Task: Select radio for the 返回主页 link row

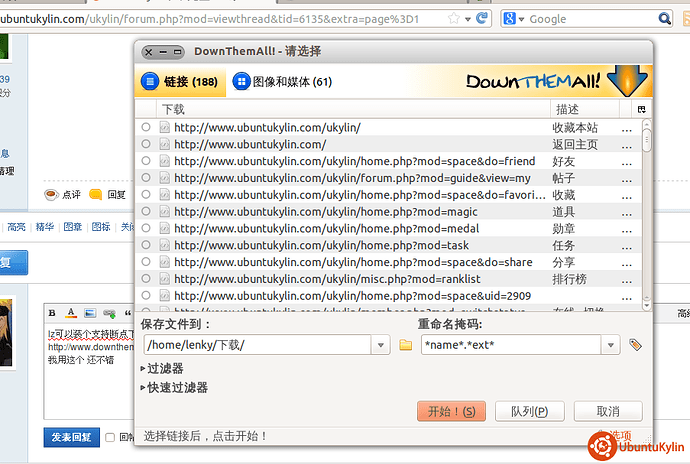Action: tap(146, 144)
